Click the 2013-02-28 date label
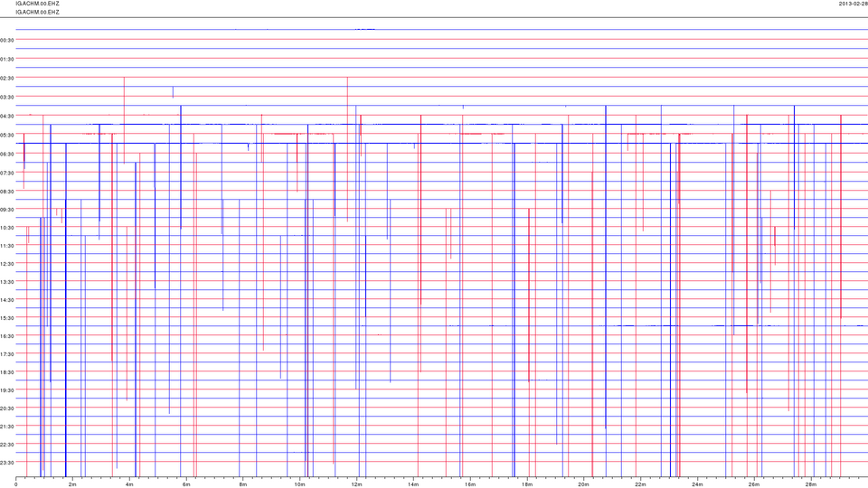 coord(853,4)
